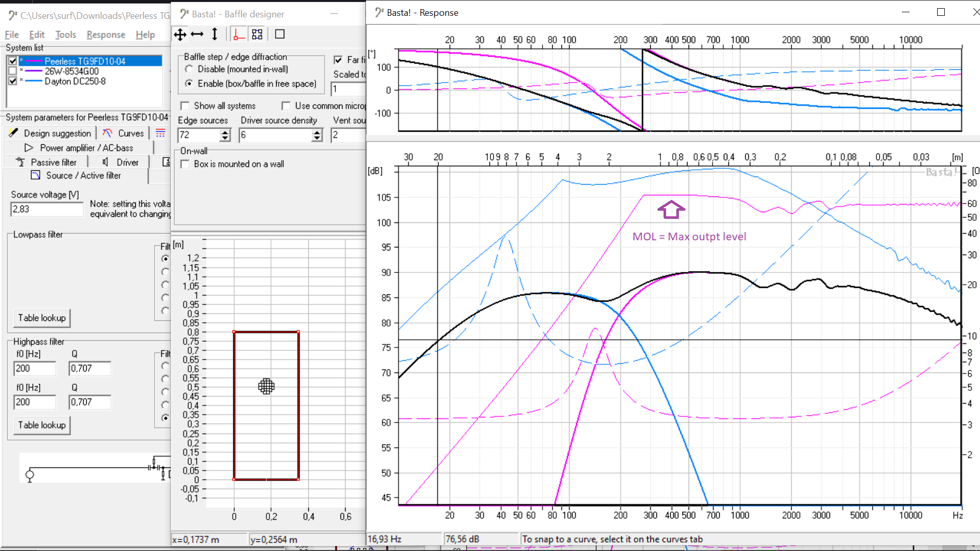Screen dimensions: 980x551
Task: Open the red dotted lines tab
Action: (160, 133)
